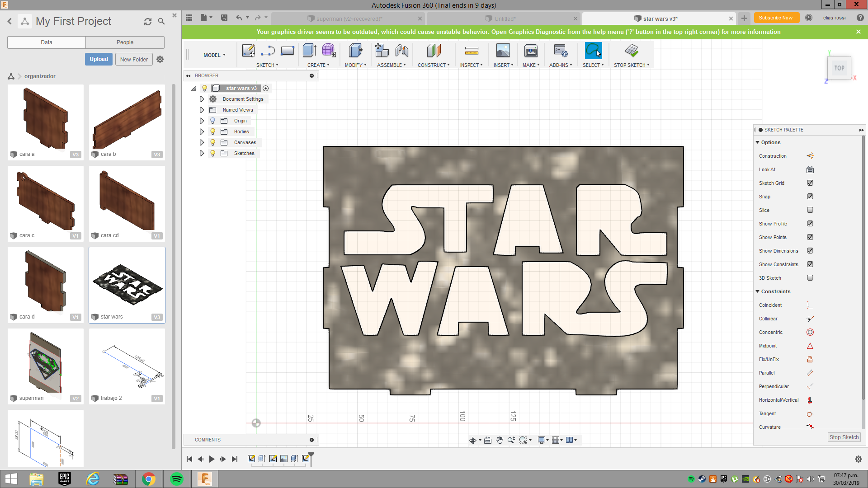Select the Pan hand navigation icon
Viewport: 868px width, 488px height.
tap(499, 440)
